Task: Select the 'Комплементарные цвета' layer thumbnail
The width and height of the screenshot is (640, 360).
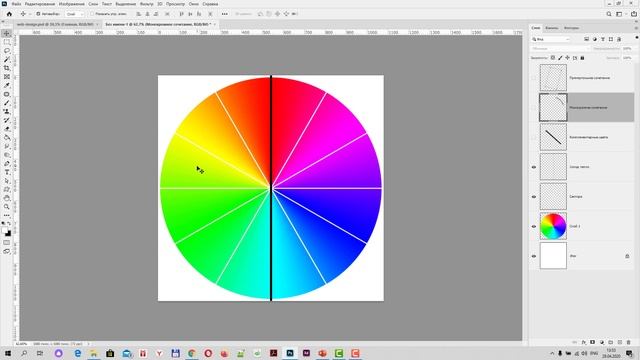Action: 553,137
